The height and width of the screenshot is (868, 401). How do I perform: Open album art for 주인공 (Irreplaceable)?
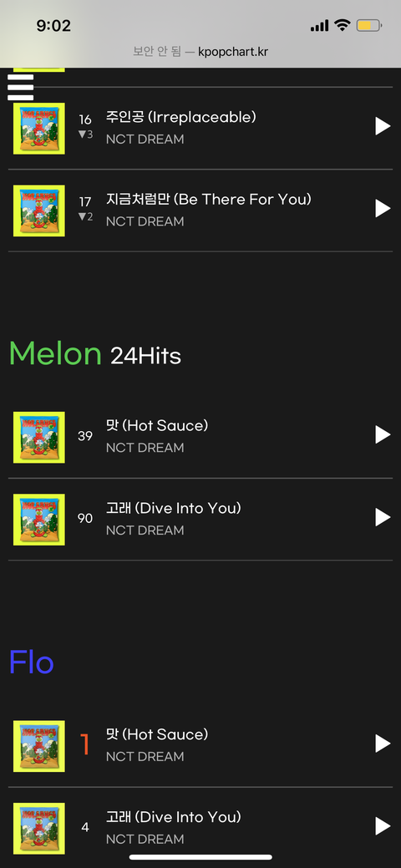38,129
